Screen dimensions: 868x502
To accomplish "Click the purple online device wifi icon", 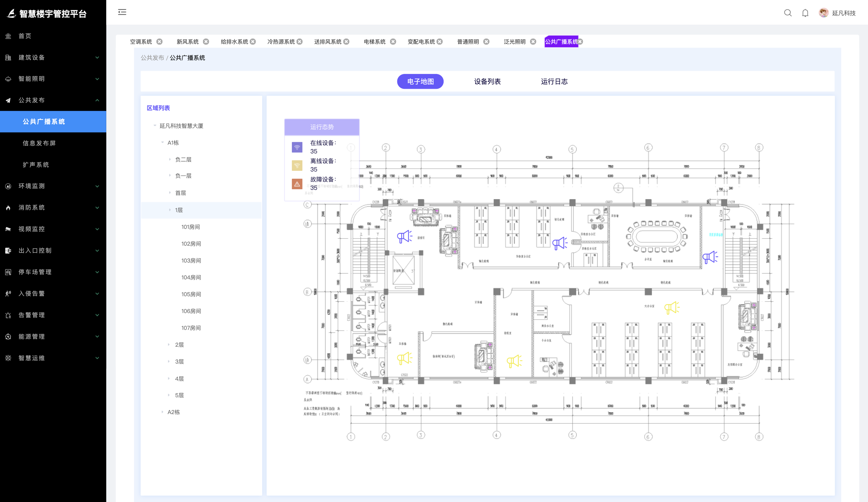I will [x=297, y=147].
